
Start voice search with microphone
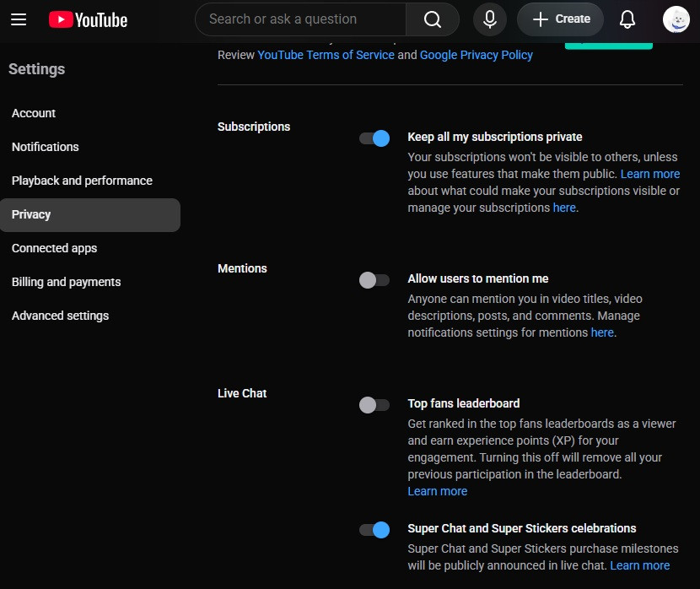pos(490,19)
